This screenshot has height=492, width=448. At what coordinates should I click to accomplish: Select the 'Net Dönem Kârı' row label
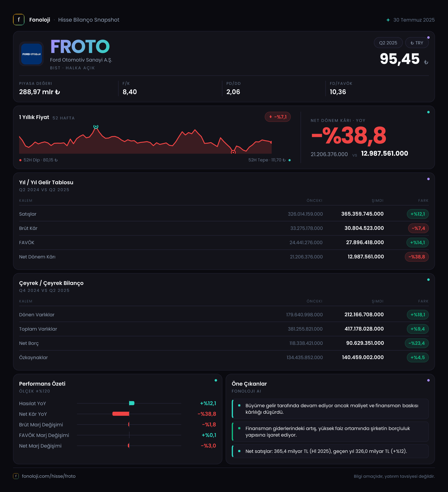pos(37,257)
